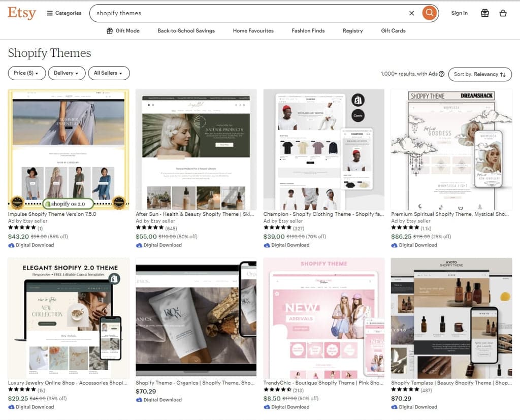Viewport: 520px width, 420px height.
Task: Click the Ads info question mark icon
Action: [x=442, y=74]
